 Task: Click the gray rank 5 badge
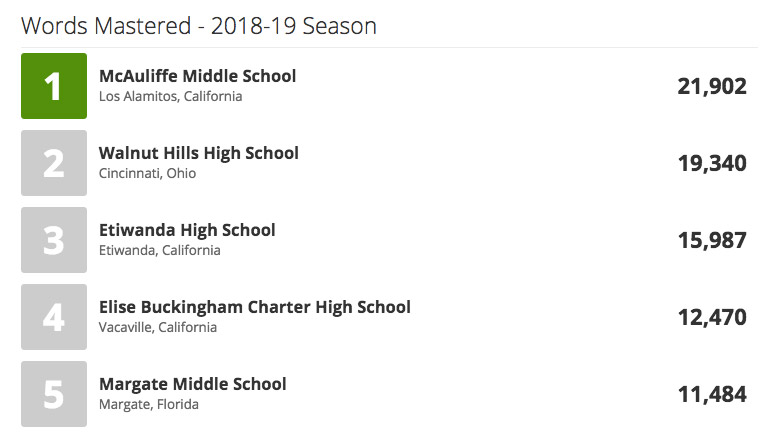[x=54, y=394]
